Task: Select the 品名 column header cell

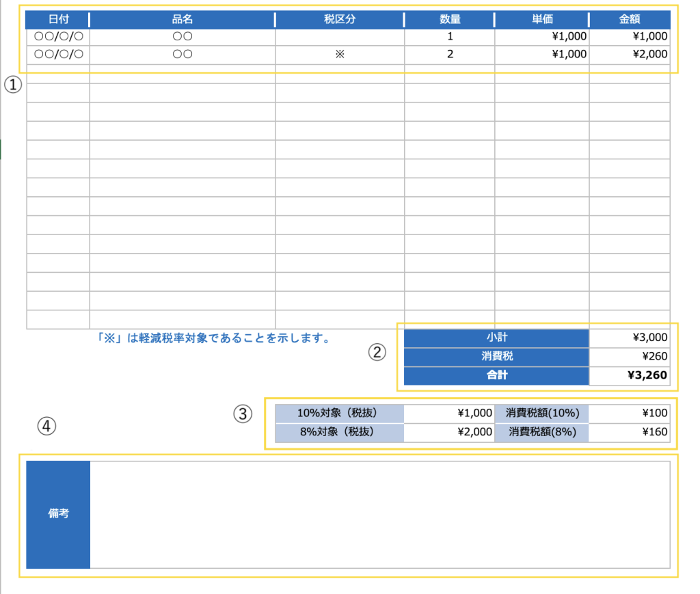Action: tap(182, 19)
